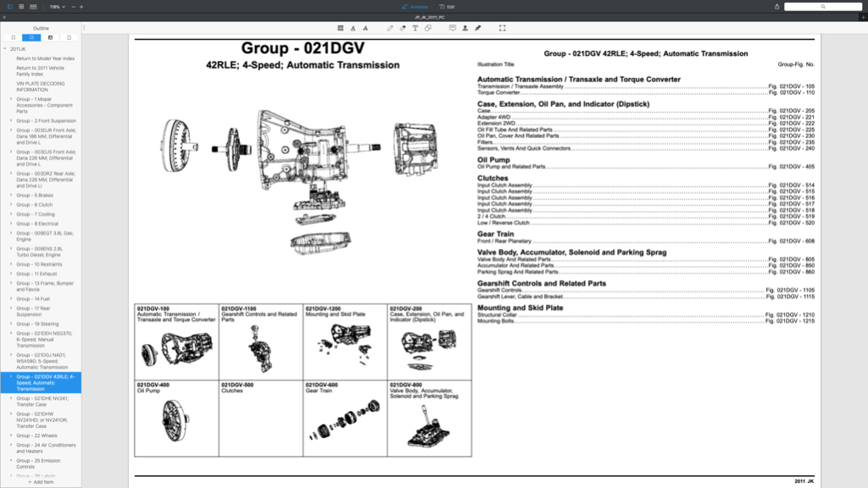Open 021DGV-1100 Gearshift Controls thumbnail
Viewport: 868px width, 488px height.
[x=261, y=342]
